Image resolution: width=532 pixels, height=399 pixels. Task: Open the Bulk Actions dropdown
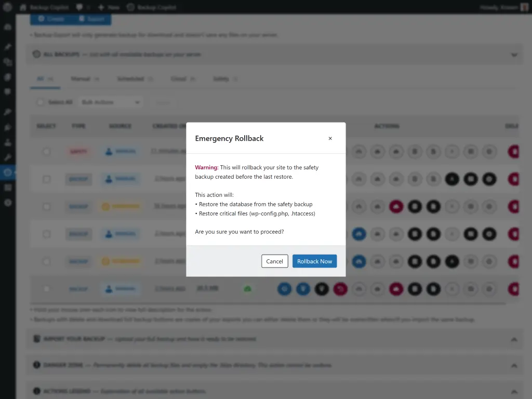[x=110, y=102]
